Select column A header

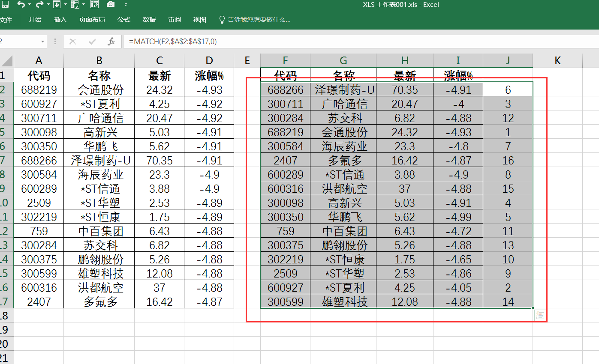point(39,61)
